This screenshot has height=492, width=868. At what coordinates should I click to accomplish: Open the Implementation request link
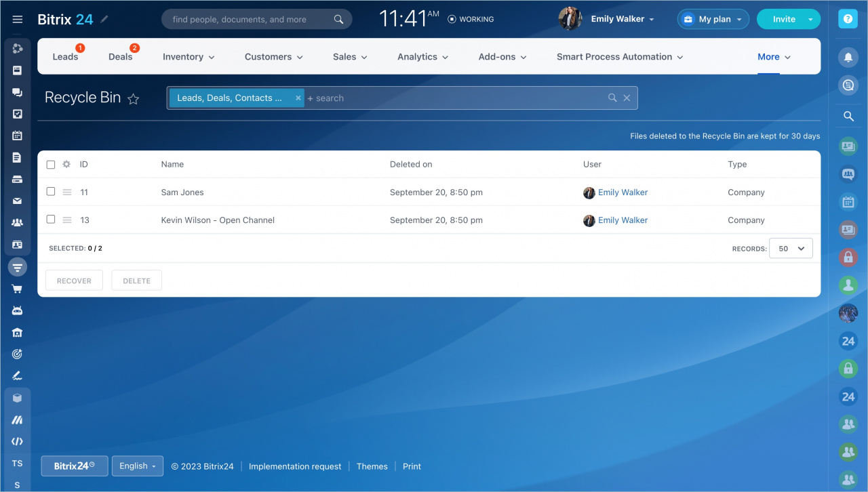click(295, 466)
